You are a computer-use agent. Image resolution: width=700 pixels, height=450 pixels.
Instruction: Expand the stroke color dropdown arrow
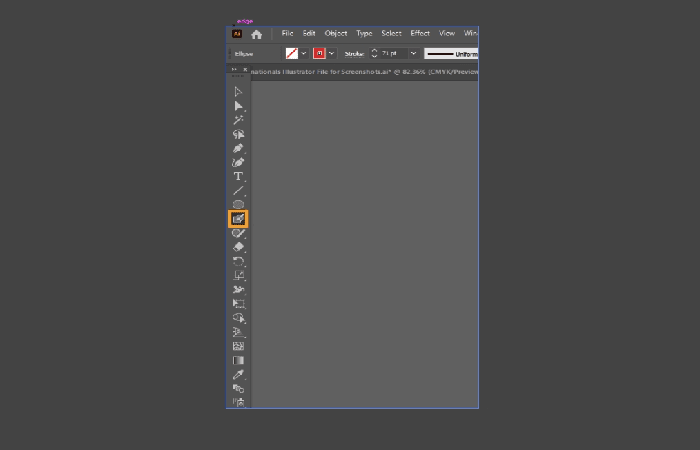pyautogui.click(x=331, y=54)
